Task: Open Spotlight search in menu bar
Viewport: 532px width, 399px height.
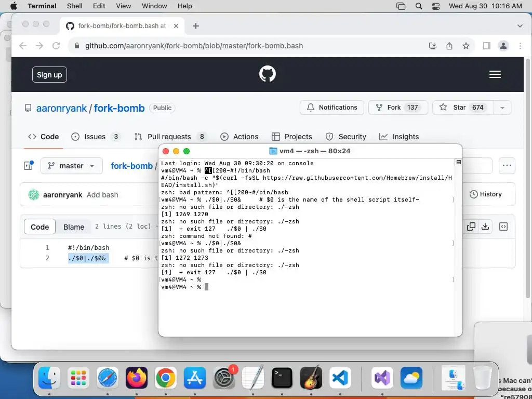Action: tap(419, 6)
